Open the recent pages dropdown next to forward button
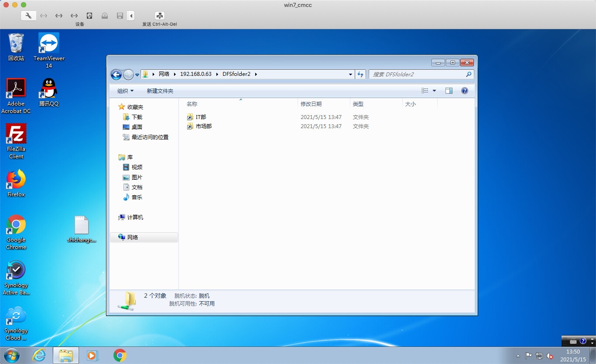This screenshot has width=596, height=364. click(137, 75)
